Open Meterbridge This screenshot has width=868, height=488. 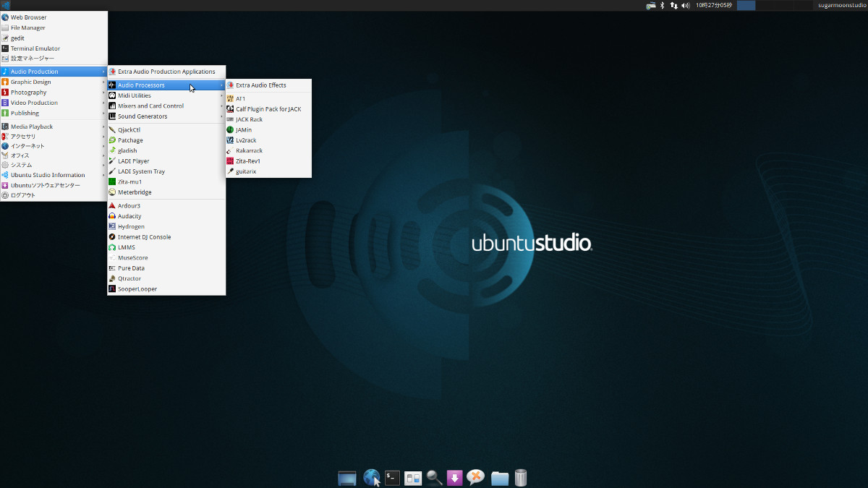(x=166, y=192)
